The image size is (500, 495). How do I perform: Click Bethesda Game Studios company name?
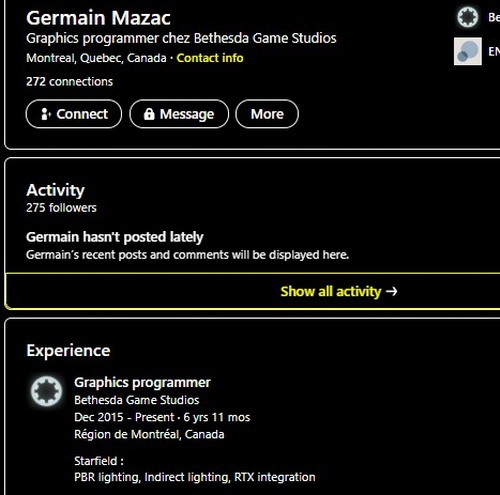pyautogui.click(x=137, y=400)
